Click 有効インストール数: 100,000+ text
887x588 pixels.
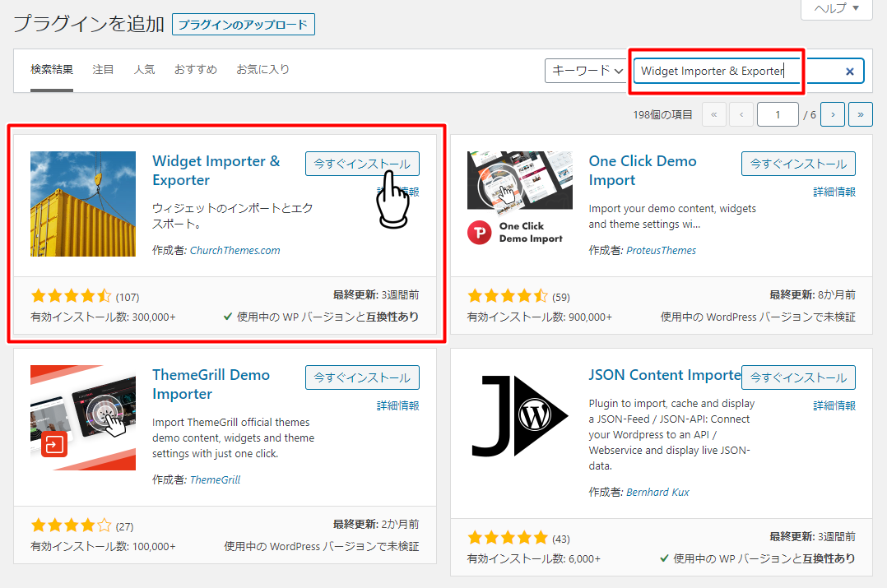(103, 547)
